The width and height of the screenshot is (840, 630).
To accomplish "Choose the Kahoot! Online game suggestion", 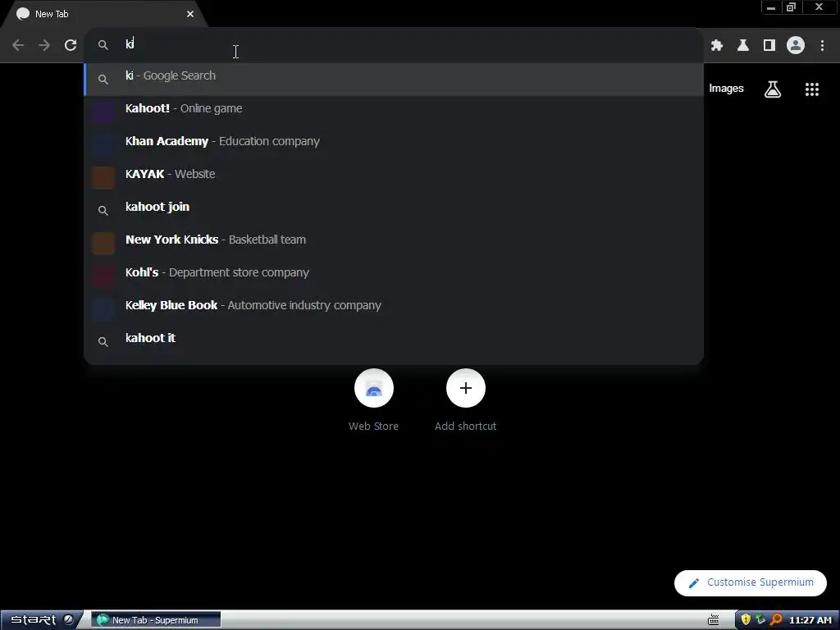I will point(394,112).
